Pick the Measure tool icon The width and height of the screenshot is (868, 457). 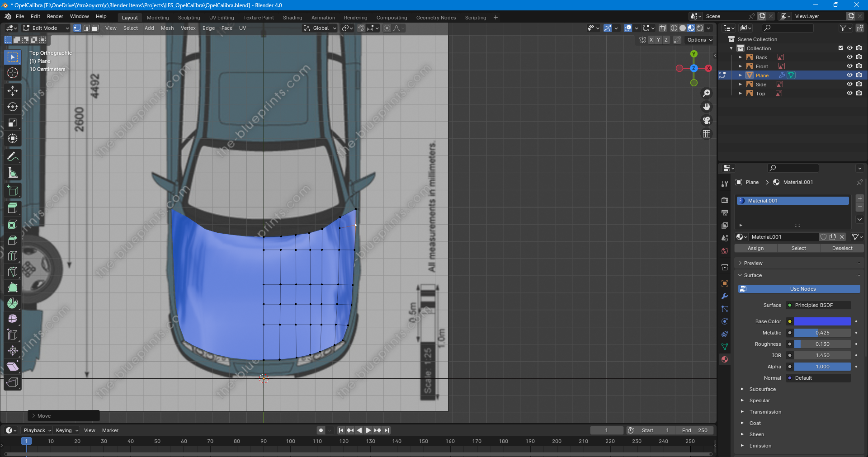pos(13,173)
